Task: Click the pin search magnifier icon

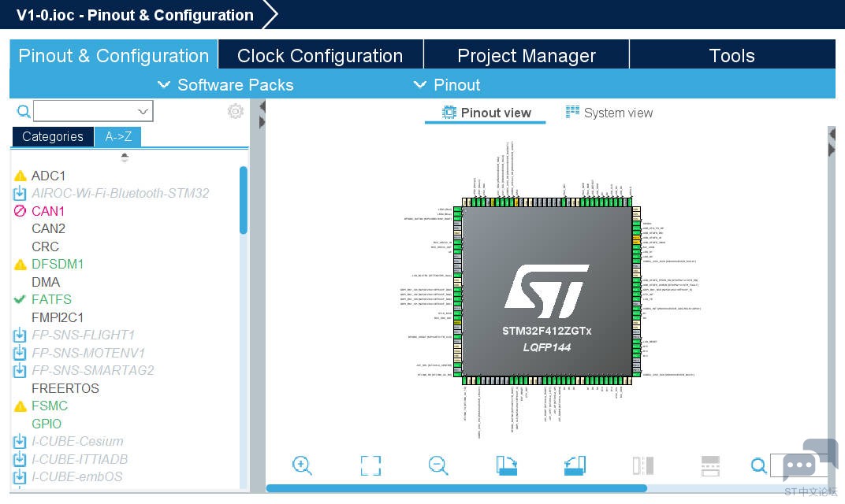Action: click(x=758, y=465)
